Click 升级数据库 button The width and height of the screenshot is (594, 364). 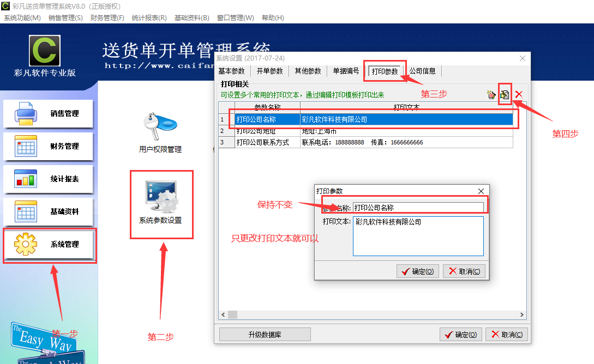(x=265, y=335)
